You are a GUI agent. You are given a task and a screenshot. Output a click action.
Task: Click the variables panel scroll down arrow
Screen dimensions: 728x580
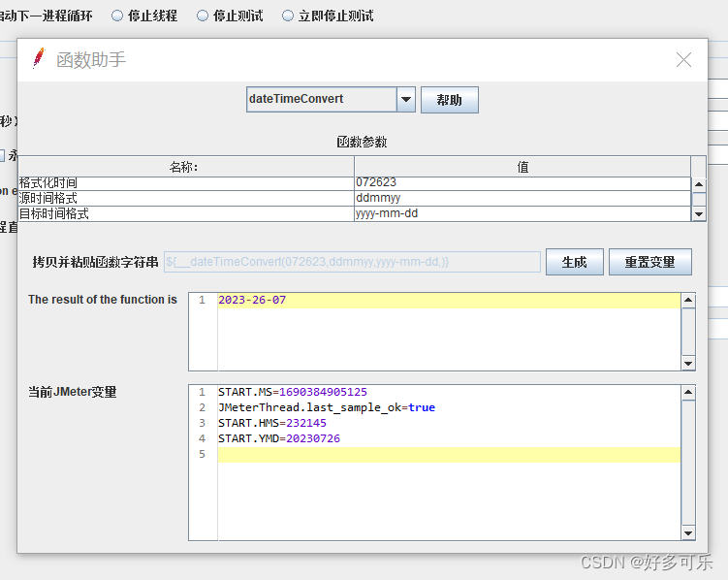tap(688, 533)
